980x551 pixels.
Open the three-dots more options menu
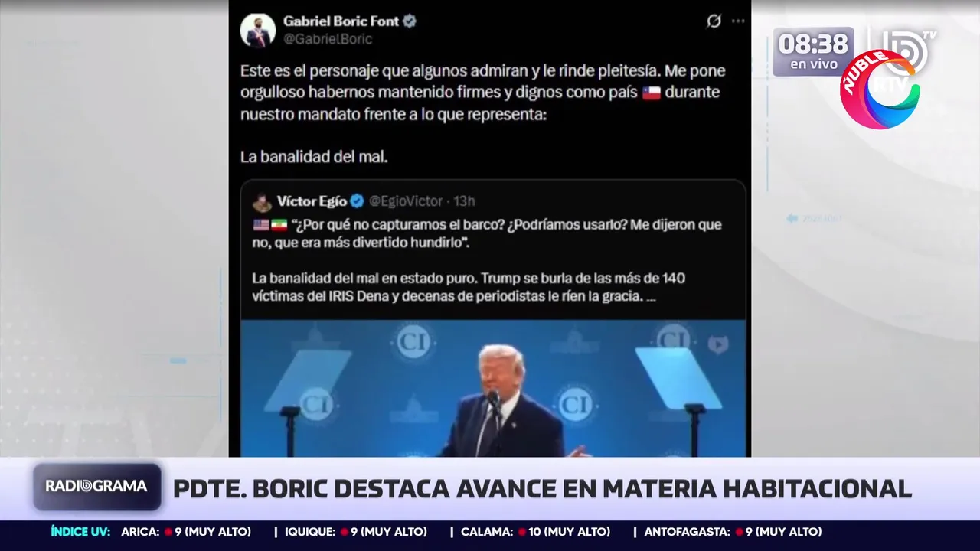pyautogui.click(x=738, y=21)
